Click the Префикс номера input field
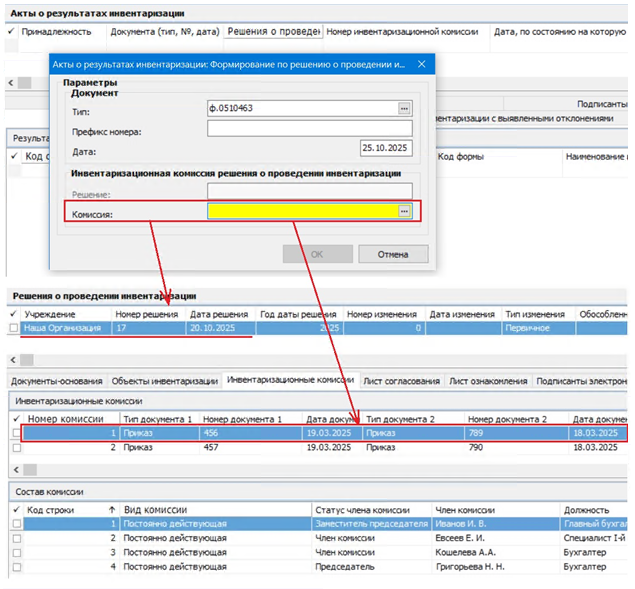635x589 pixels. [x=309, y=128]
